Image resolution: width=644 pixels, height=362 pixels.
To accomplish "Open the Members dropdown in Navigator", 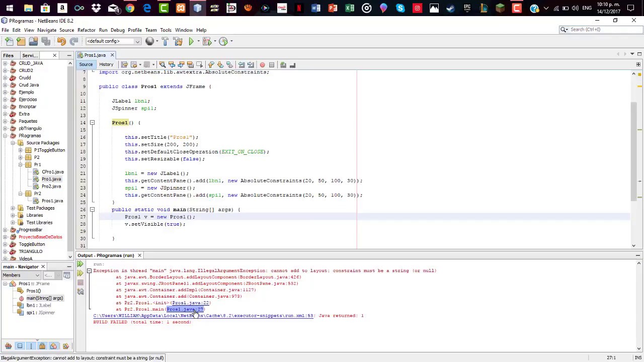I will pos(21,275).
